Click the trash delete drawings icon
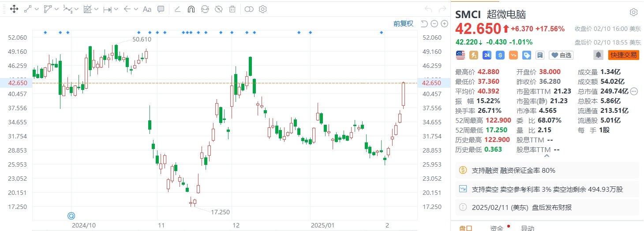This screenshot has width=644, height=231. pos(232,9)
